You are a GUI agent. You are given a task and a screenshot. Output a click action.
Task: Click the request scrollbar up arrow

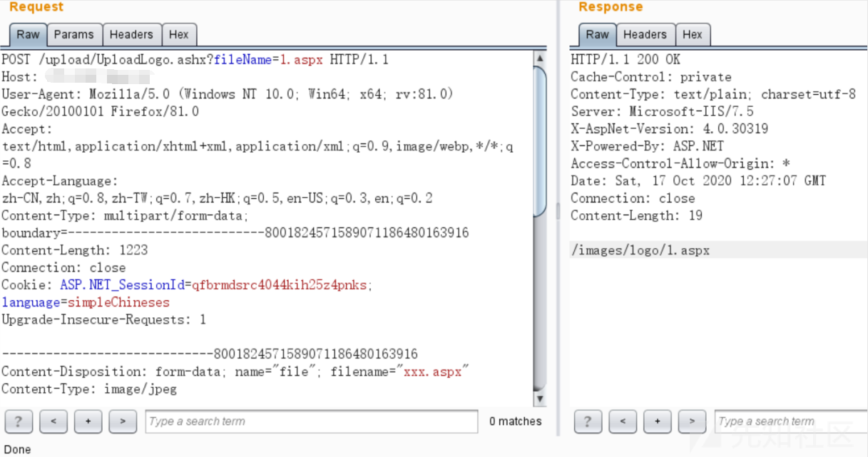[x=540, y=58]
